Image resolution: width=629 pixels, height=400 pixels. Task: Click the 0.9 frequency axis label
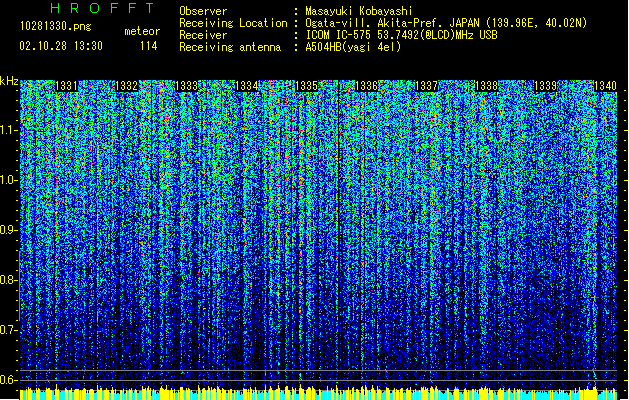(x=9, y=229)
